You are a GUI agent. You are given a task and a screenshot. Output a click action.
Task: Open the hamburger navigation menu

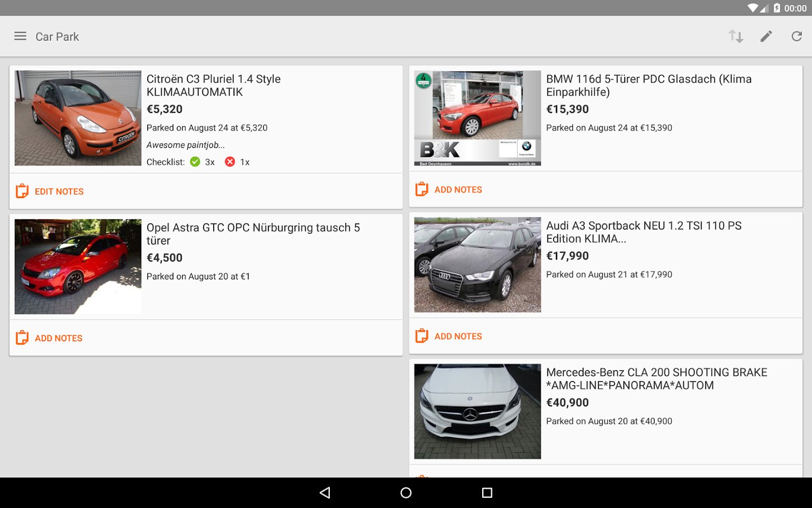[20, 36]
